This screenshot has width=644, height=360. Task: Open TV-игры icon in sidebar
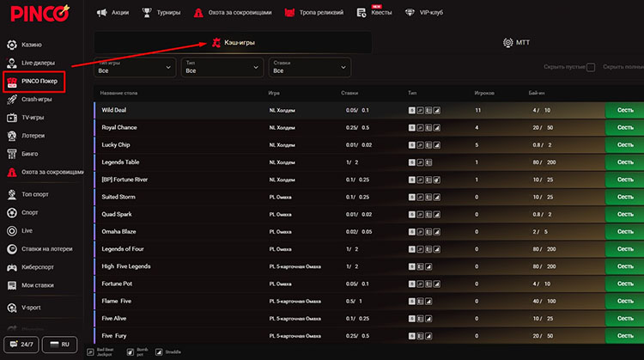(x=12, y=118)
